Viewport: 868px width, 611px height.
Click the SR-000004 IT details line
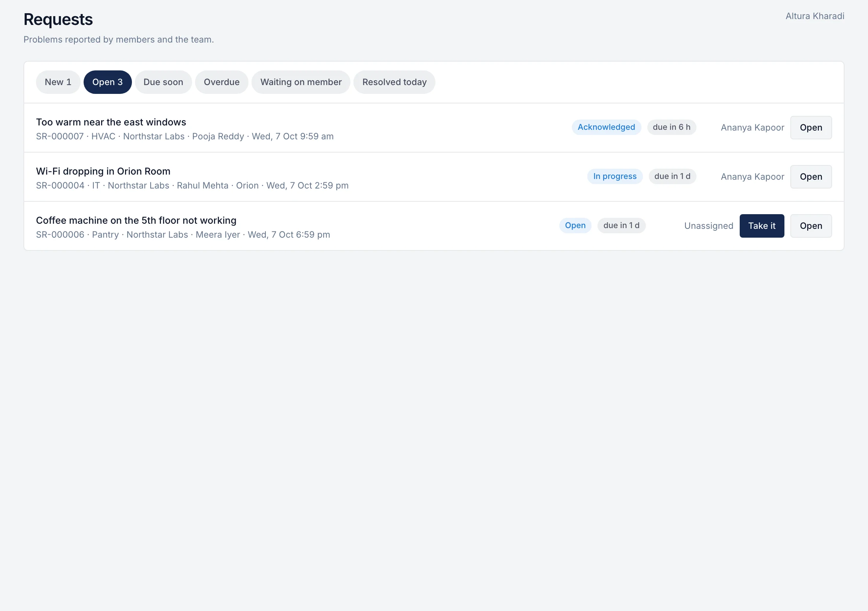[x=192, y=185]
